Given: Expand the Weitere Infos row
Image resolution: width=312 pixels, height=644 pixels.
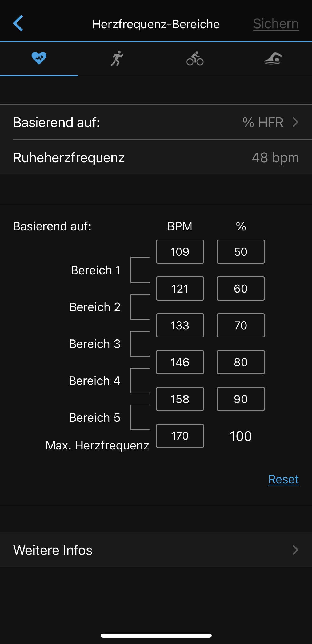Looking at the screenshot, I should pyautogui.click(x=156, y=550).
